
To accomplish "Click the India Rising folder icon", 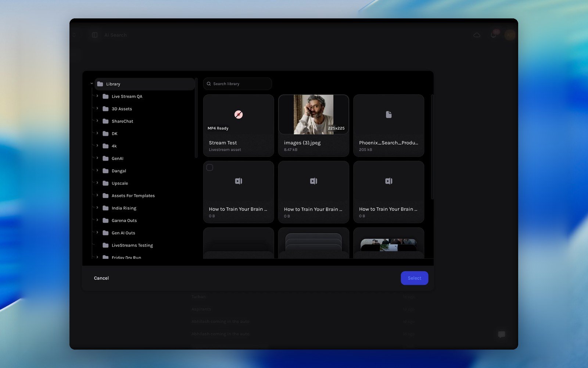I will click(x=105, y=208).
